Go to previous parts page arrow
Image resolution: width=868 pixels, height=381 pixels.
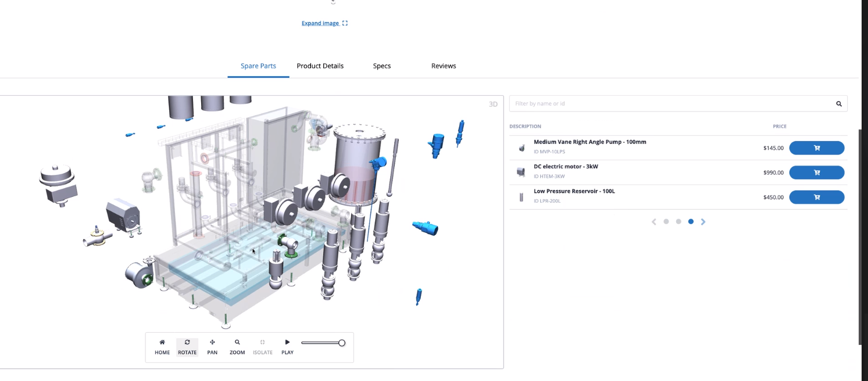point(654,222)
